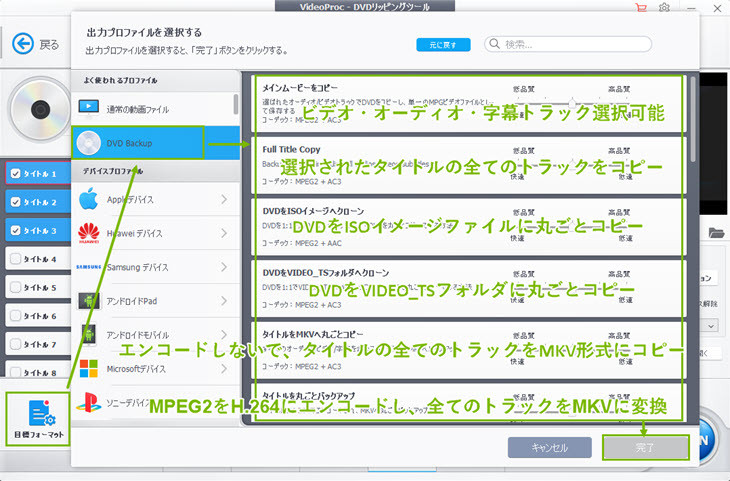The image size is (730, 481).
Task: Click the キャンセル button
Action: tap(550, 447)
